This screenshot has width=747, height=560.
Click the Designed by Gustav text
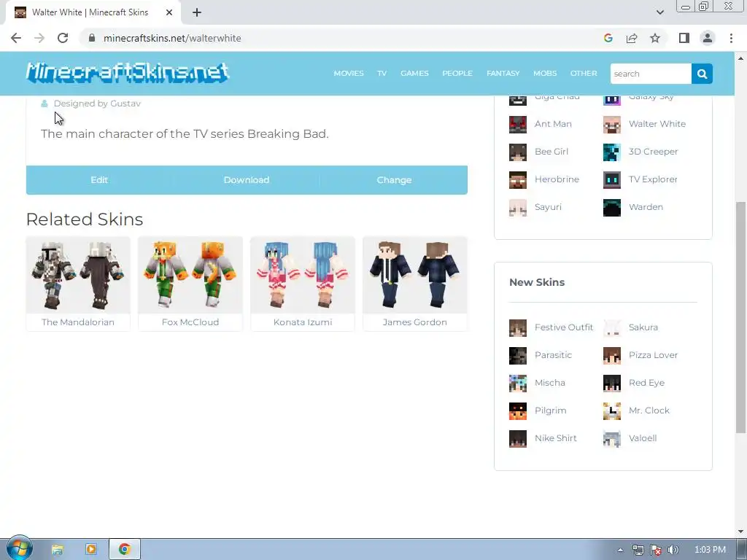tap(97, 104)
